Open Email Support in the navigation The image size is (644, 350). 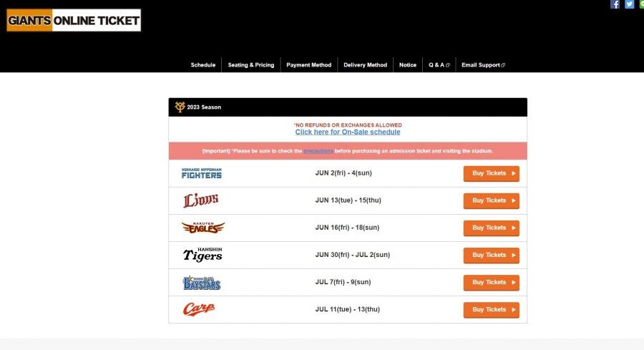click(x=484, y=65)
